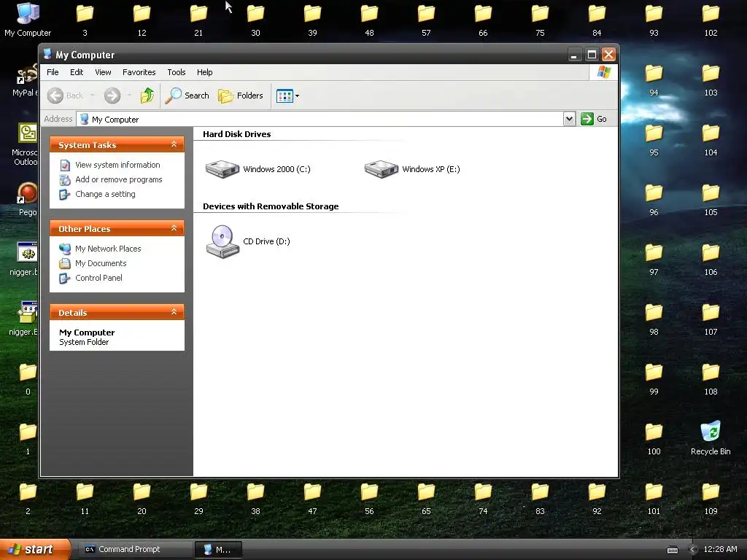Select desktop folder named 100
The width and height of the screenshot is (747, 560).
654,438
